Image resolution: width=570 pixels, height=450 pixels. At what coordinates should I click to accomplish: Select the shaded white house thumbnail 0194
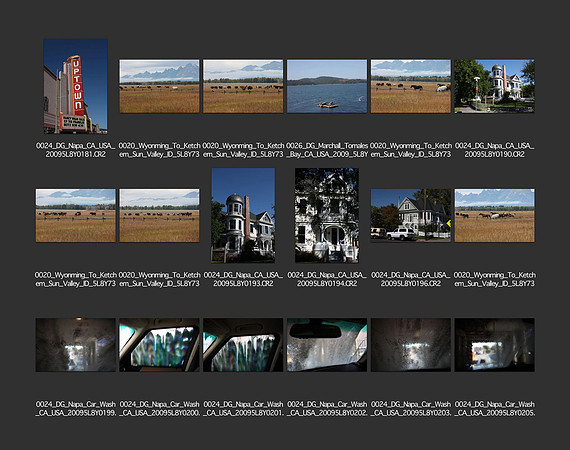327,215
